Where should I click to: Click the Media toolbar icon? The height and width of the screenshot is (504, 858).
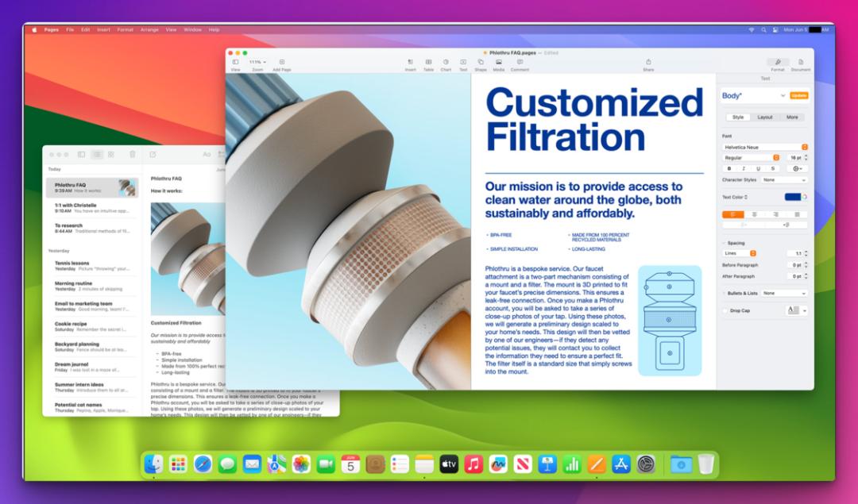498,63
